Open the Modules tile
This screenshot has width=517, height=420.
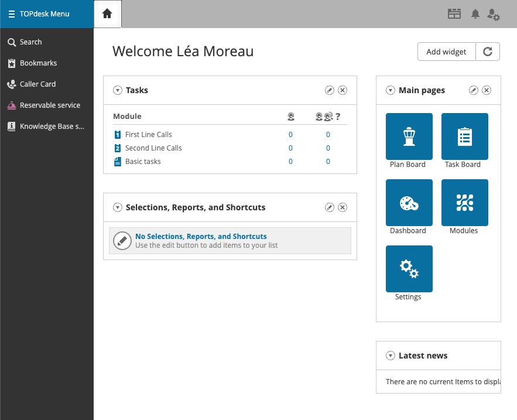(x=465, y=203)
